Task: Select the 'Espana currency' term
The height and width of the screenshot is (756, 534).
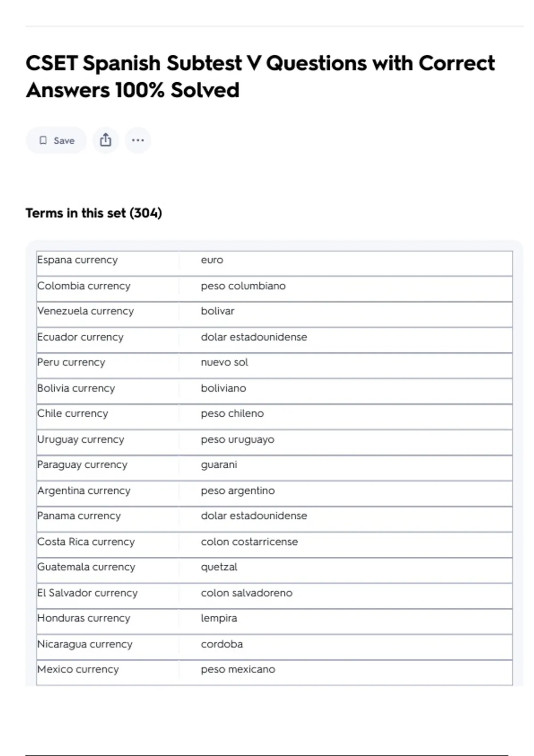Action: (x=77, y=260)
